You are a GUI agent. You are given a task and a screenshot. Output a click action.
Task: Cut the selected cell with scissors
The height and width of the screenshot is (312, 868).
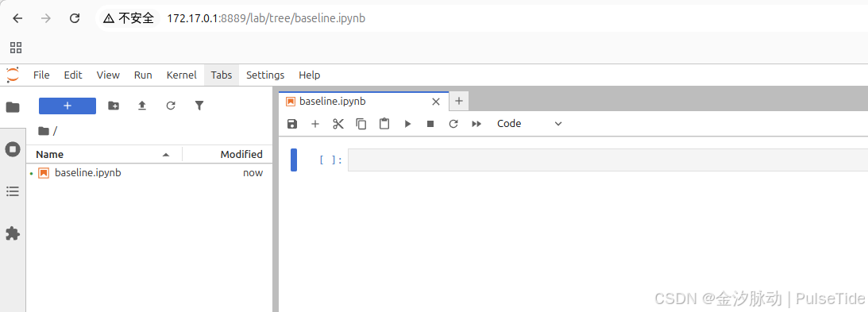pos(338,124)
